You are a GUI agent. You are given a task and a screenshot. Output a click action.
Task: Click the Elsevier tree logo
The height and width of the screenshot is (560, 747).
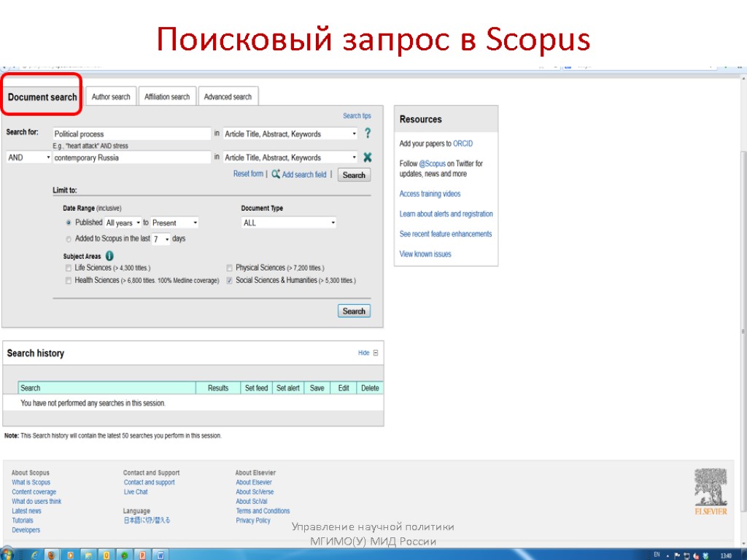click(711, 491)
